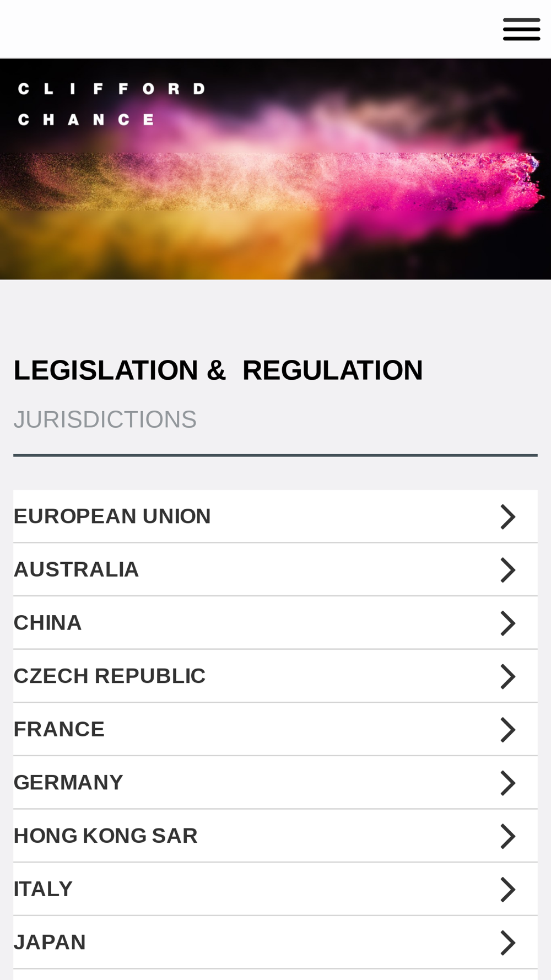Click the Hong Kong SAR chevron arrow

508,836
